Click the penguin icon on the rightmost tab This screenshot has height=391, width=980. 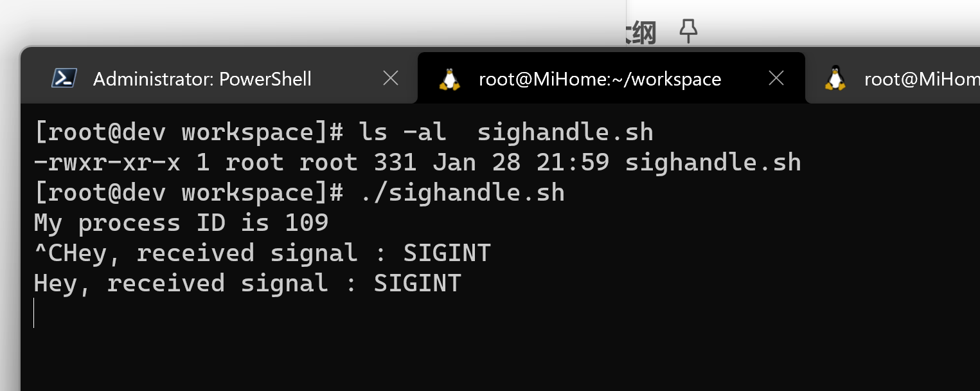coord(835,78)
